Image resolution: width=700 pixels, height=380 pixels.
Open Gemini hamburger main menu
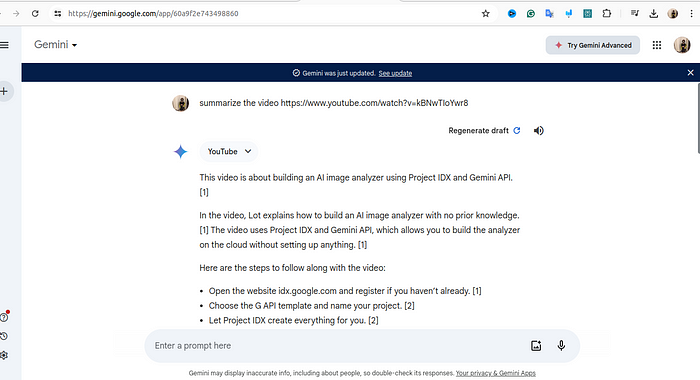coord(4,45)
